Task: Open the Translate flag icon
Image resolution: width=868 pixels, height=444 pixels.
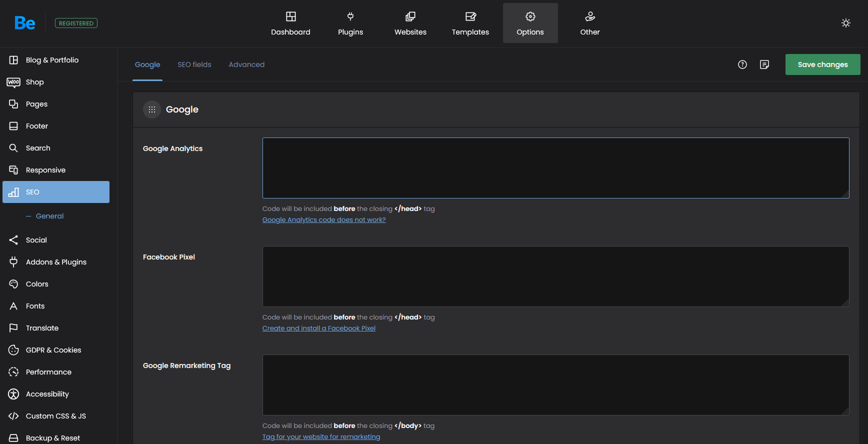Action: pos(13,328)
